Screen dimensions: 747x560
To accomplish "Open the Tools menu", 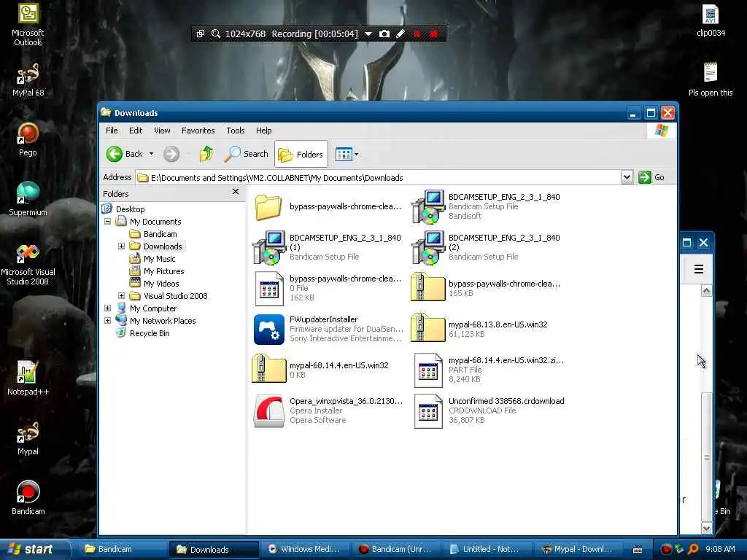I will (x=236, y=131).
